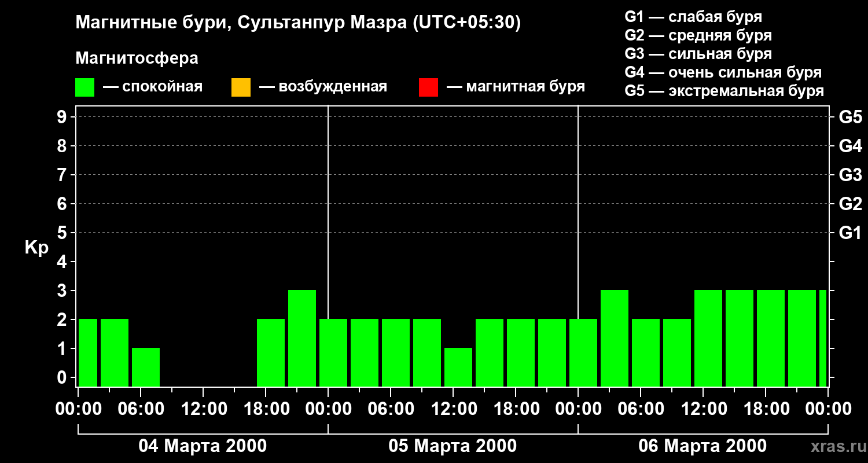Select the Kp 3 bar on 04 Марта
The height and width of the screenshot is (463, 868).
pos(302,338)
